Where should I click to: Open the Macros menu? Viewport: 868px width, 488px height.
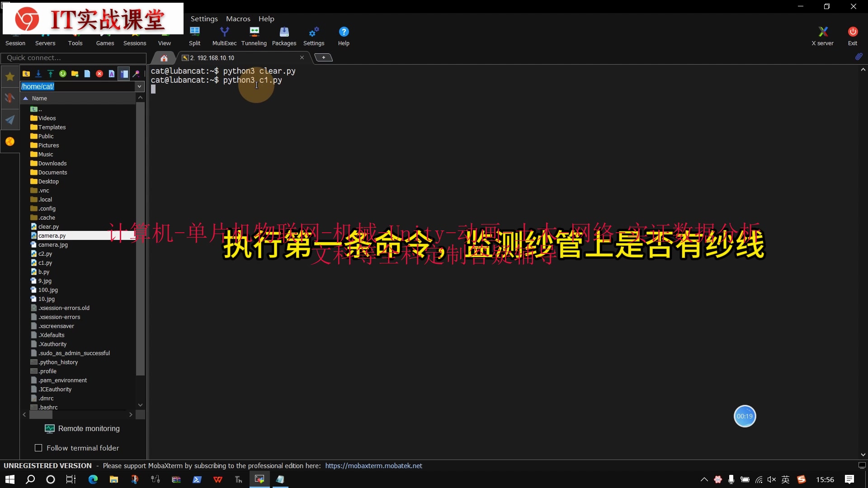pyautogui.click(x=238, y=19)
